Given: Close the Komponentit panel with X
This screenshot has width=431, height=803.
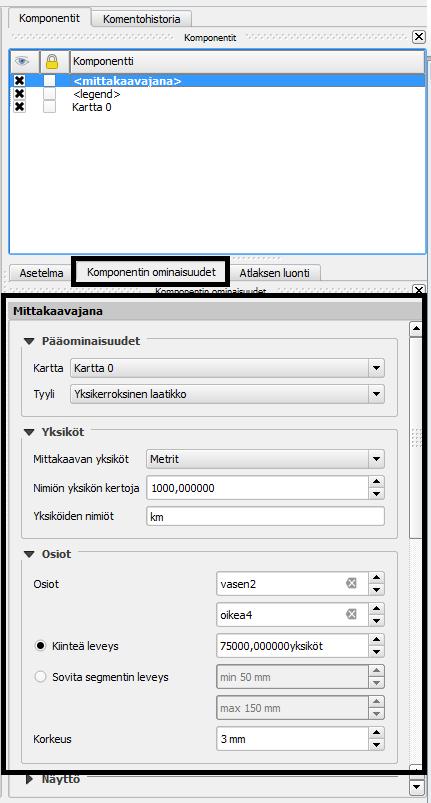Looking at the screenshot, I should [419, 36].
